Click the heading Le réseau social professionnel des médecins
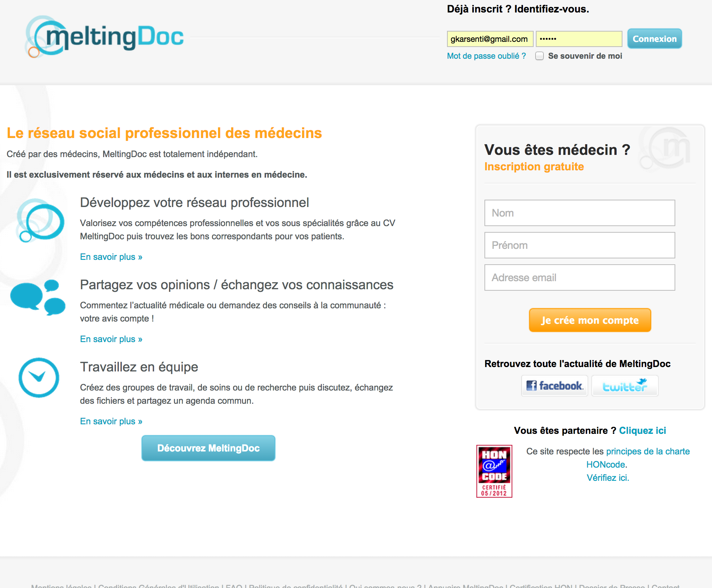712x588 pixels. pos(164,133)
